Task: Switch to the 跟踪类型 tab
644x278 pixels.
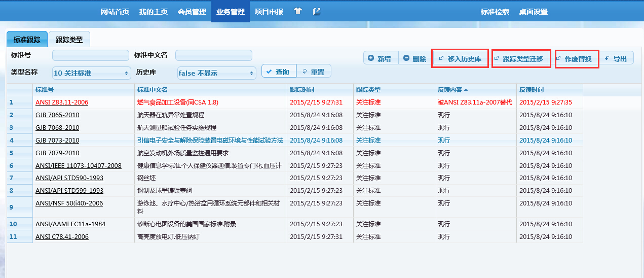Action: click(x=69, y=40)
